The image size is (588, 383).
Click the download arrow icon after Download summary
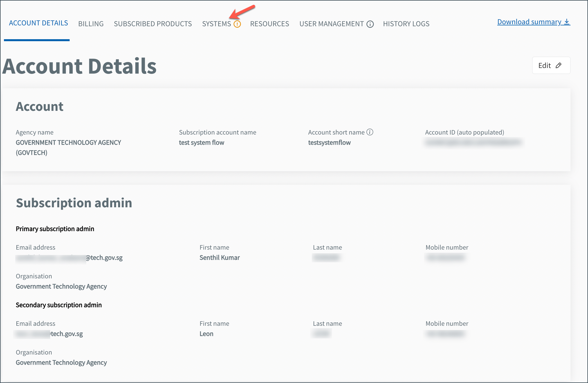tap(567, 22)
